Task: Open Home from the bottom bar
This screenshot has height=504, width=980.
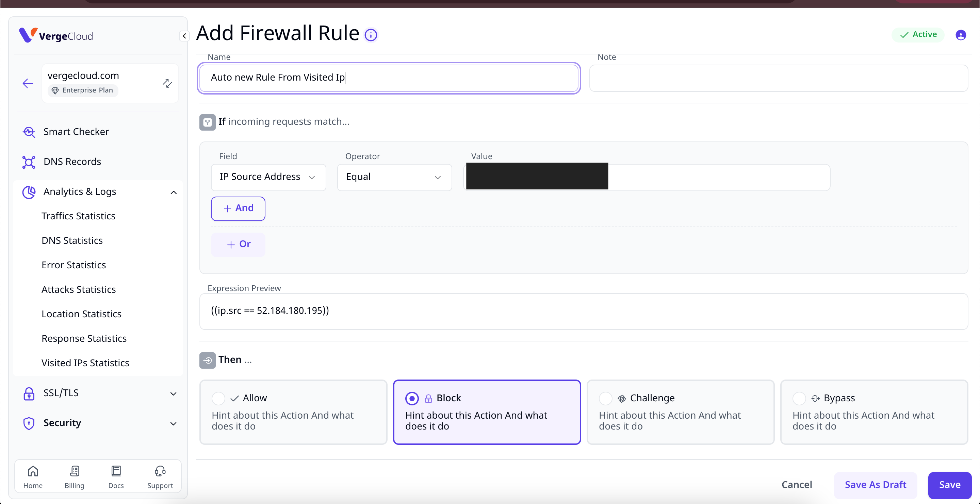Action: coord(33,477)
